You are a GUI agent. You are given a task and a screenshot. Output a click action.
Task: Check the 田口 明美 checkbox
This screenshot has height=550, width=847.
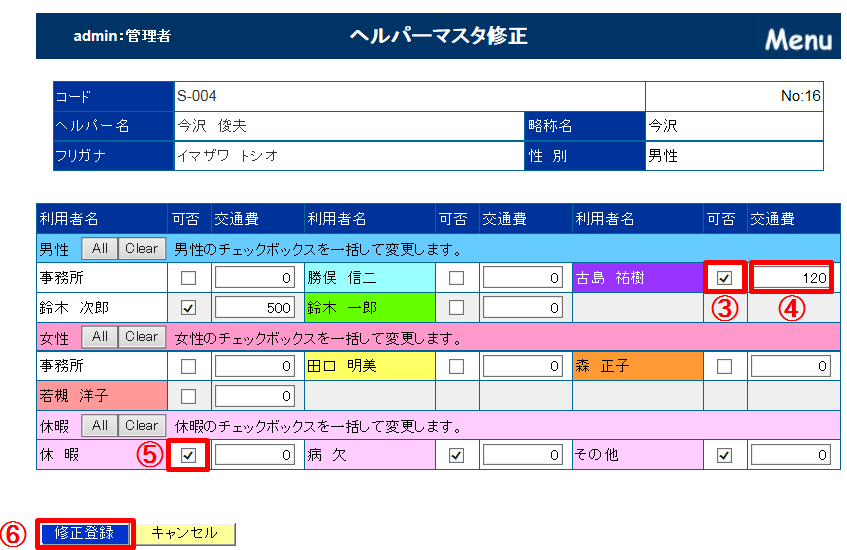point(457,367)
